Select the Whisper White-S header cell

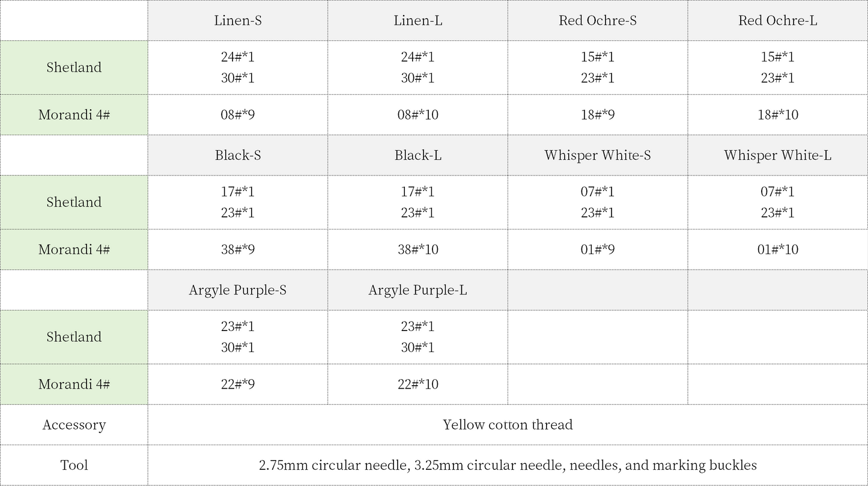tap(598, 155)
